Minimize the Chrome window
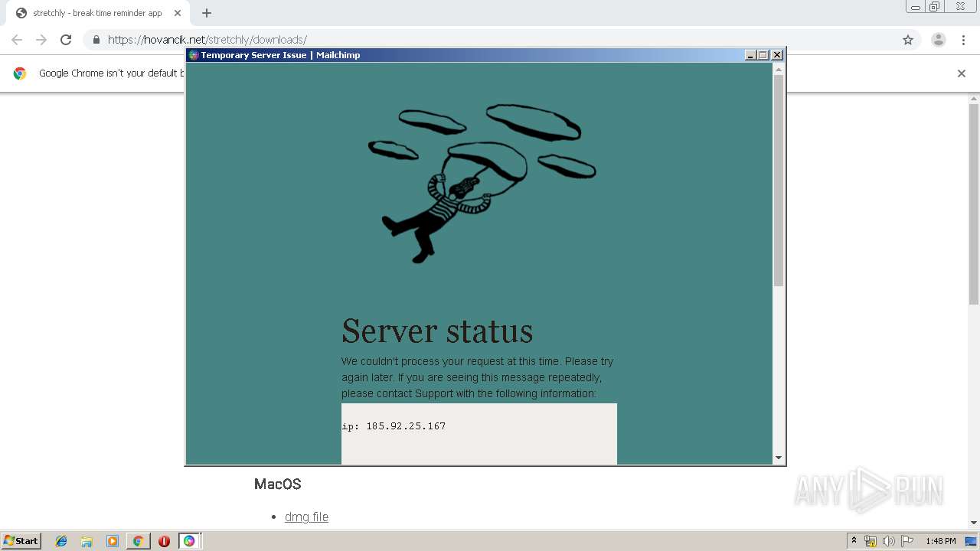Screen dimensions: 980x551 (x=916, y=6)
